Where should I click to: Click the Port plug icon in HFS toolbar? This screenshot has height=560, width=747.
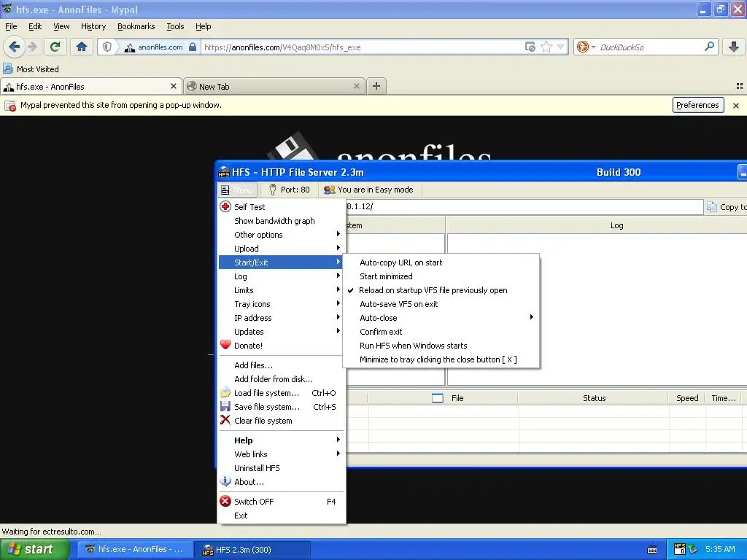[273, 190]
